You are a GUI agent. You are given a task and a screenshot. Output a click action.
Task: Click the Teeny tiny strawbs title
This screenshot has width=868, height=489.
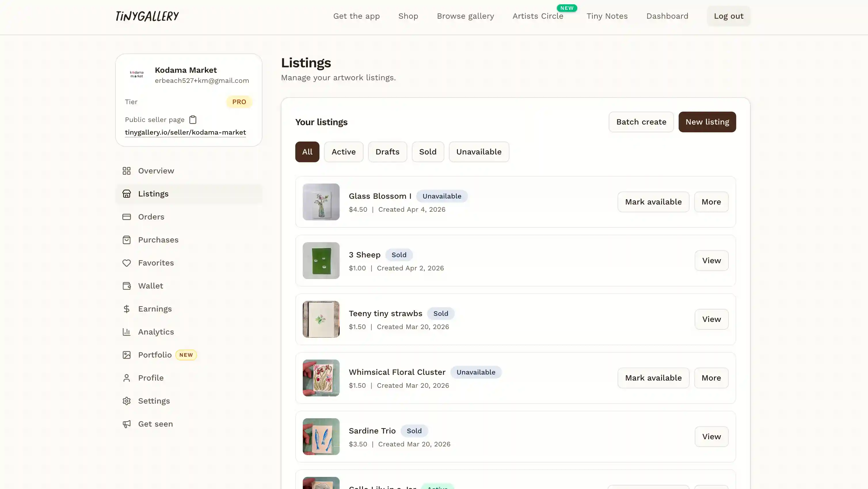pos(385,314)
